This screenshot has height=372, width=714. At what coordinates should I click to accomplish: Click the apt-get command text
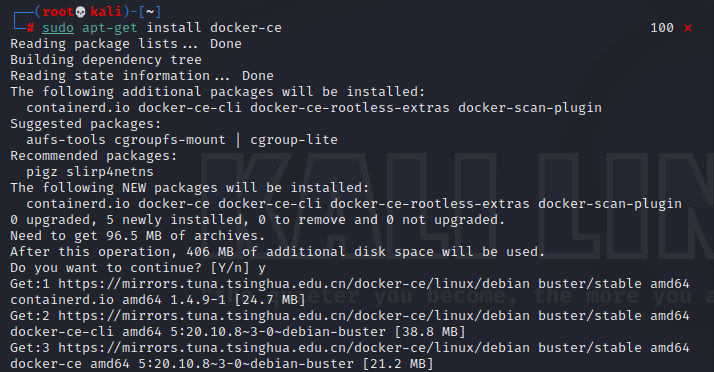pos(110,28)
